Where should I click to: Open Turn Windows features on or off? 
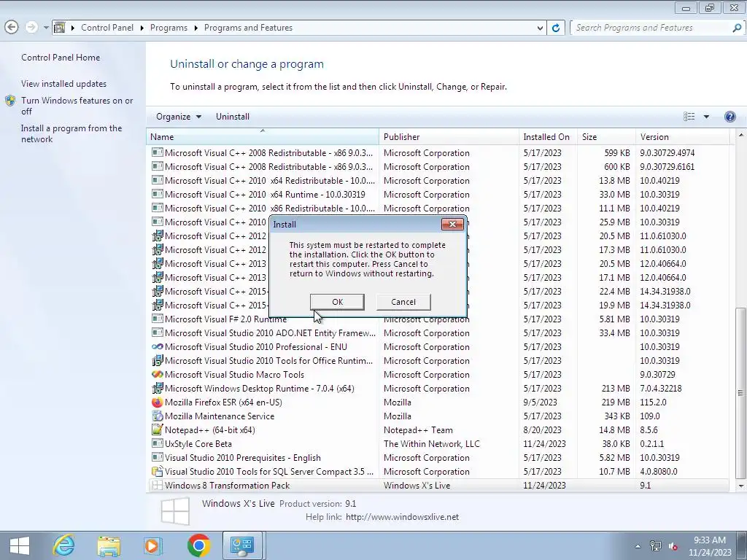click(77, 106)
